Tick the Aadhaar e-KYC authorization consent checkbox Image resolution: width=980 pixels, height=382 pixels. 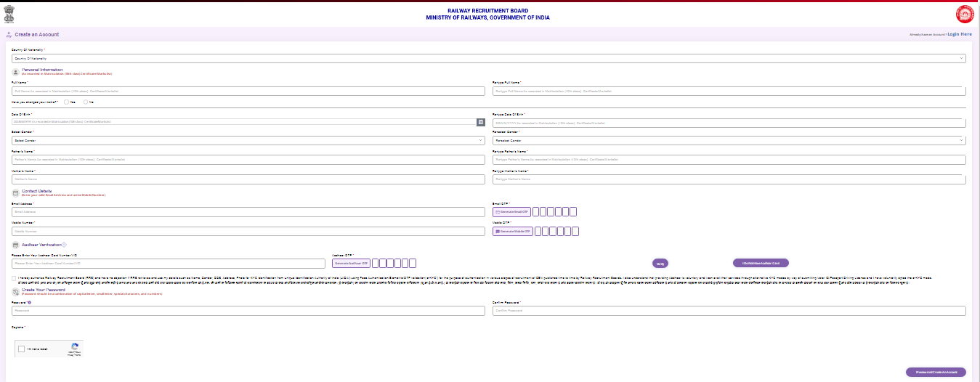pyautogui.click(x=15, y=278)
